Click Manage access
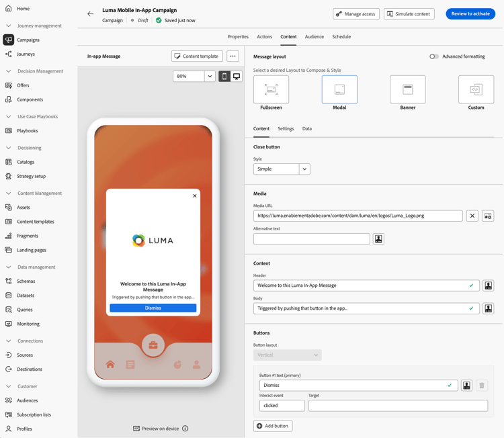 click(355, 14)
